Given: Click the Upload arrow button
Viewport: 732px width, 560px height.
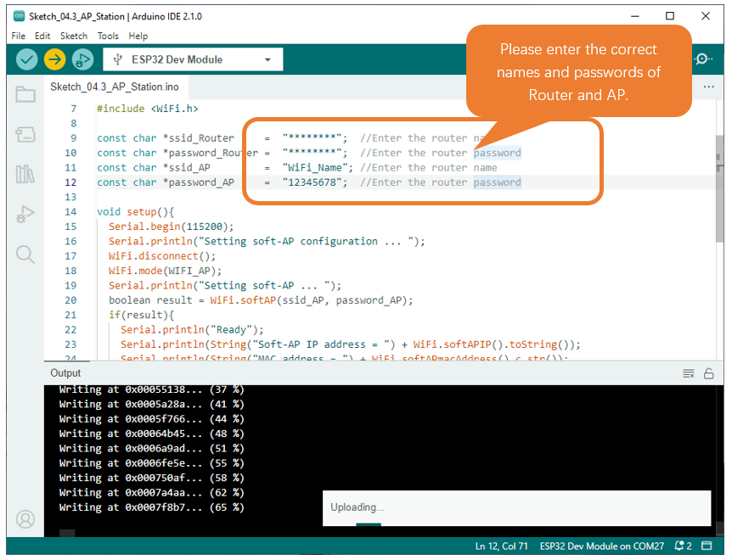Looking at the screenshot, I should tap(54, 59).
